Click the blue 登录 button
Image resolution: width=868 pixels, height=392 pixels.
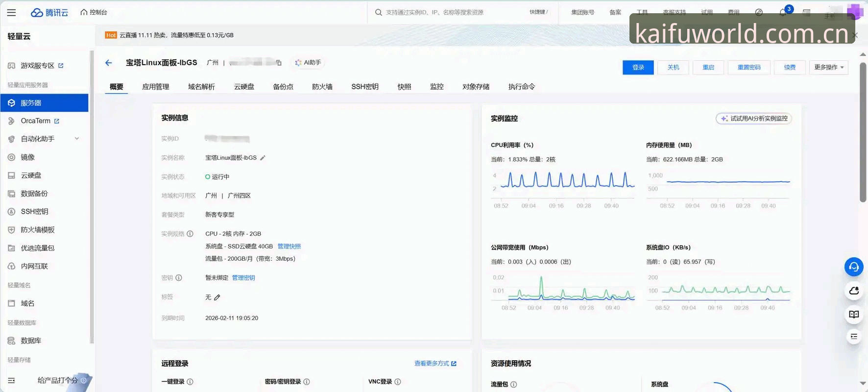coord(638,68)
